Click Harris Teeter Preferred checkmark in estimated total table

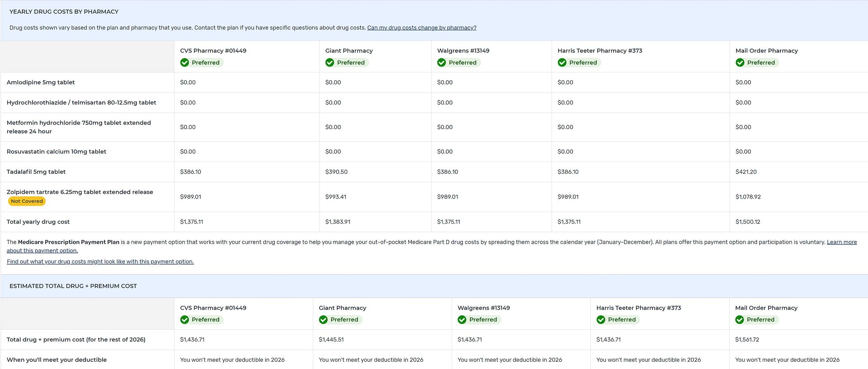pos(600,320)
